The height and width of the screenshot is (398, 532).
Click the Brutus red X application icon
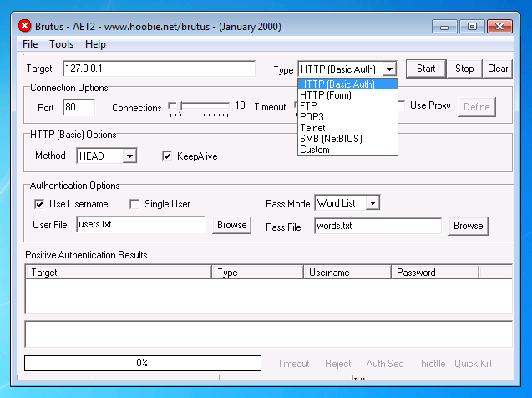(x=25, y=26)
